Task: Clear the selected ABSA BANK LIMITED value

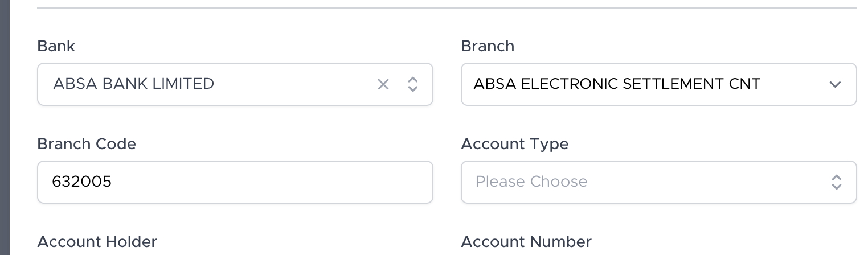Action: tap(383, 84)
